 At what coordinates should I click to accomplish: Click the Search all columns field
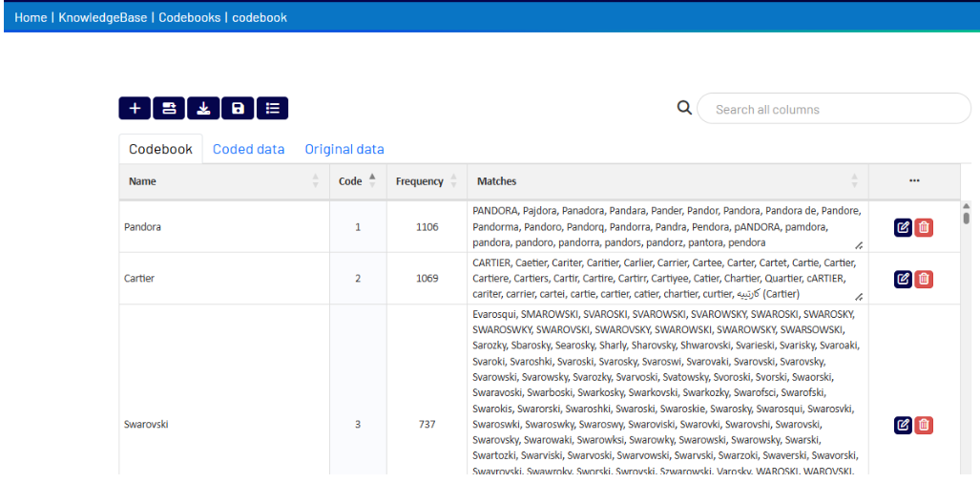834,109
